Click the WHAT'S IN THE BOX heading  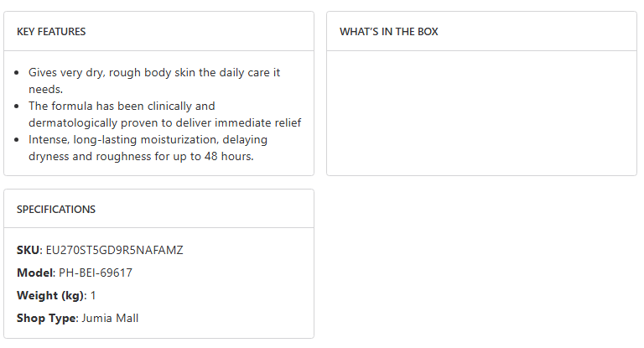[388, 32]
